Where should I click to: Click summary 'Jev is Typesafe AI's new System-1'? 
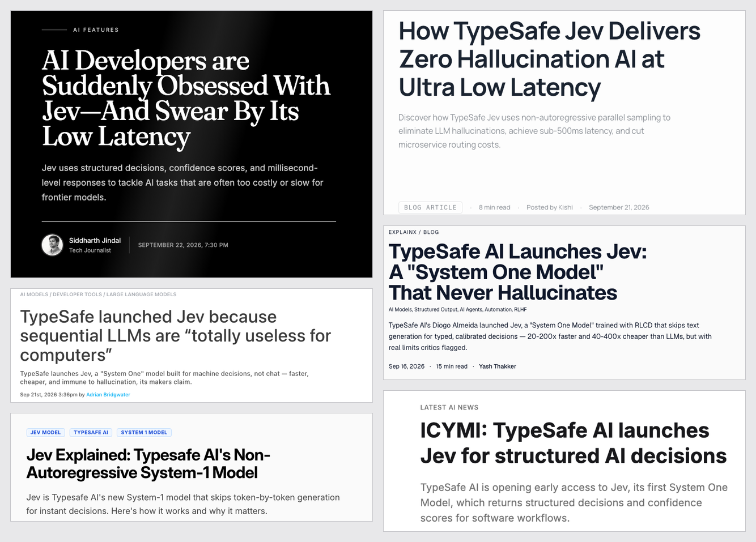click(x=183, y=504)
